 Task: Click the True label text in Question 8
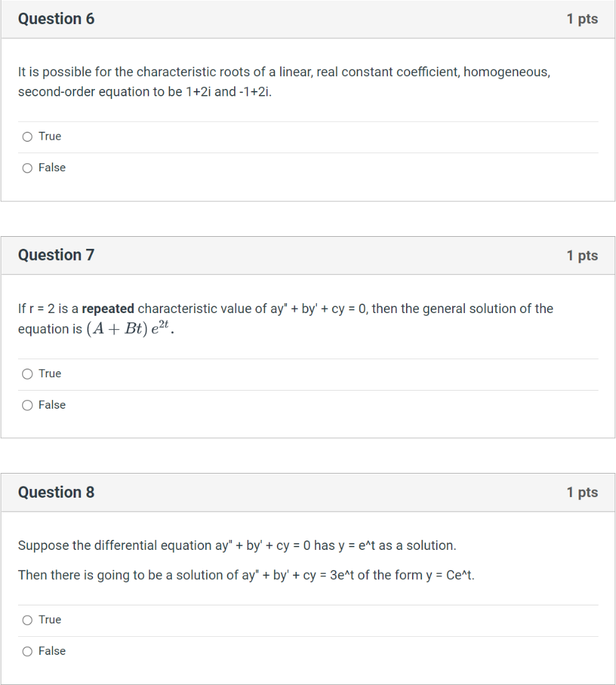coord(49,620)
